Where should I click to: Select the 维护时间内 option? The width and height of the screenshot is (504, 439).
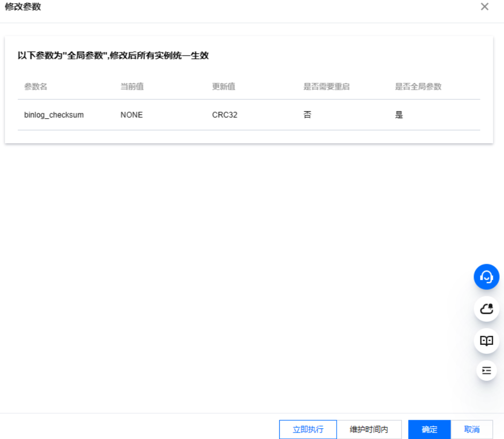[369, 429]
